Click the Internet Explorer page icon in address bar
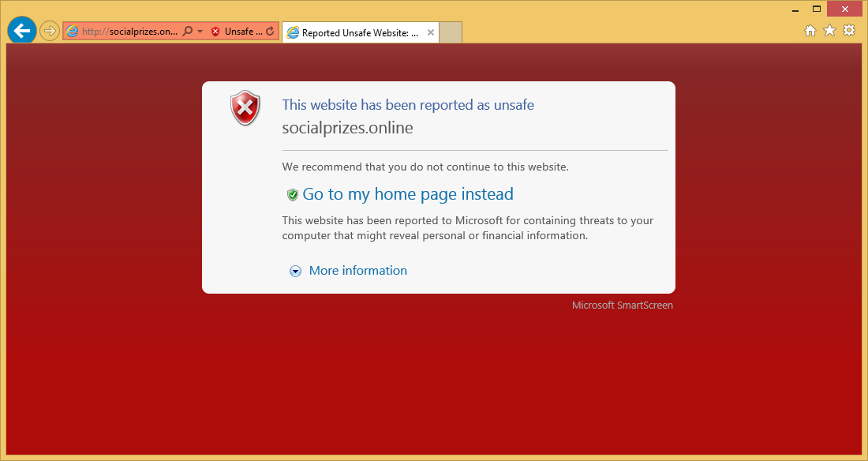 pyautogui.click(x=73, y=32)
